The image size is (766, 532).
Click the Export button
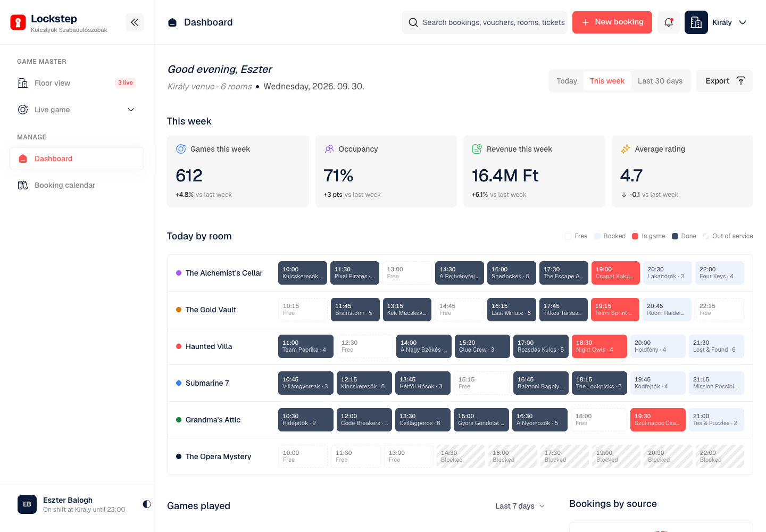click(725, 81)
